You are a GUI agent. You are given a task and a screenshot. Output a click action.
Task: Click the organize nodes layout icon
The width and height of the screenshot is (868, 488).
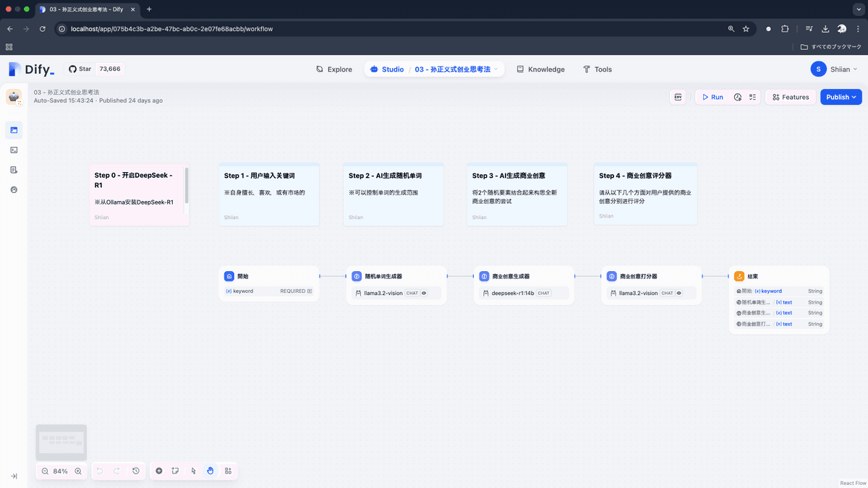point(228,471)
